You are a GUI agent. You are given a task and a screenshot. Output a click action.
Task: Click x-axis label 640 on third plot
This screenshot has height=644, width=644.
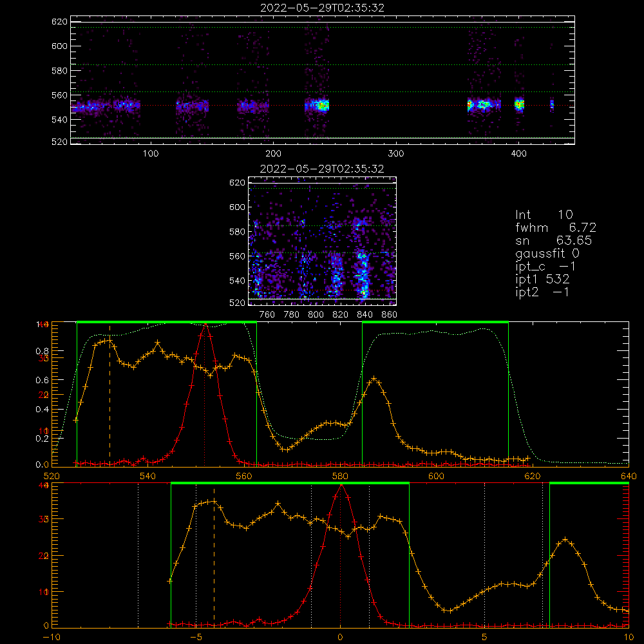coord(629,477)
